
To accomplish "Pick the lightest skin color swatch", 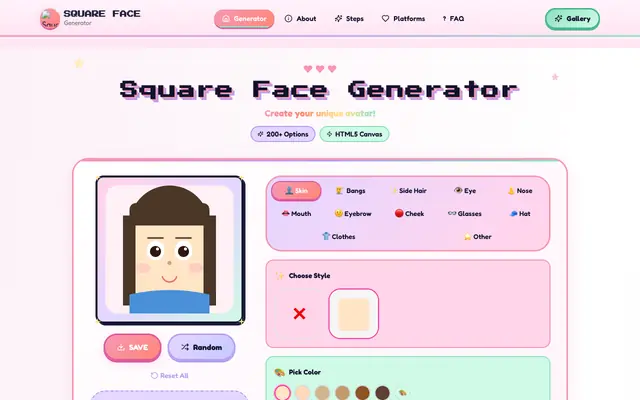I will 282,393.
